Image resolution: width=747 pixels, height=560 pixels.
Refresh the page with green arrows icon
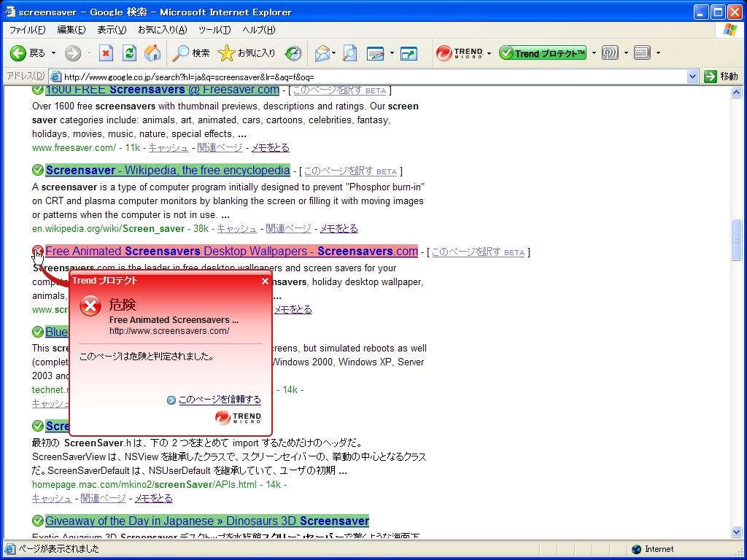(129, 52)
